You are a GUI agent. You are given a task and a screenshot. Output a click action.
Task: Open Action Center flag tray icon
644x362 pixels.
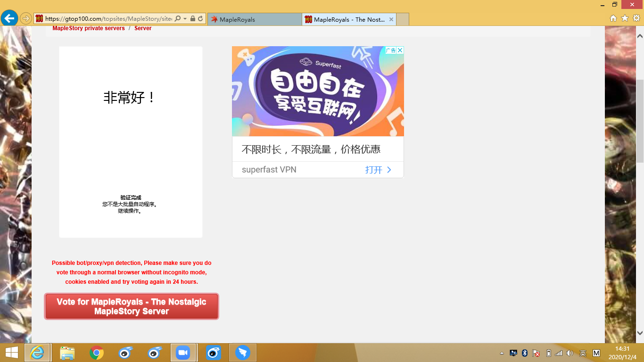(536, 353)
